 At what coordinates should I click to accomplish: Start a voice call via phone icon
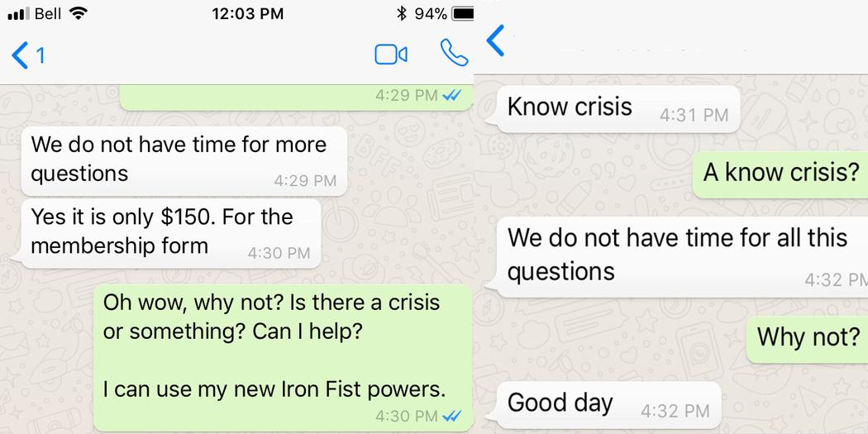pos(455,53)
